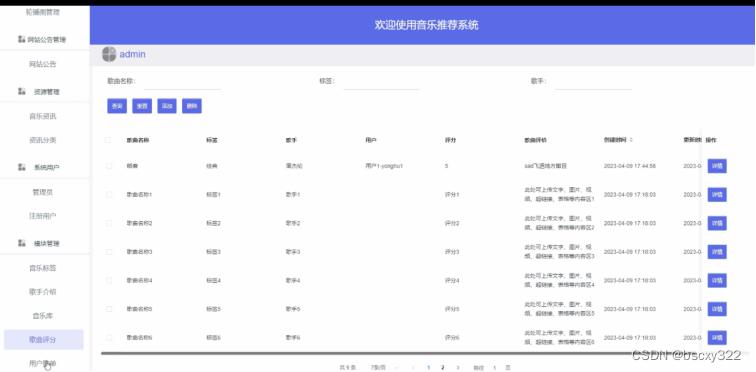Collapse the 系统用户 sidebar group
This screenshot has height=372, width=756.
pos(45,167)
